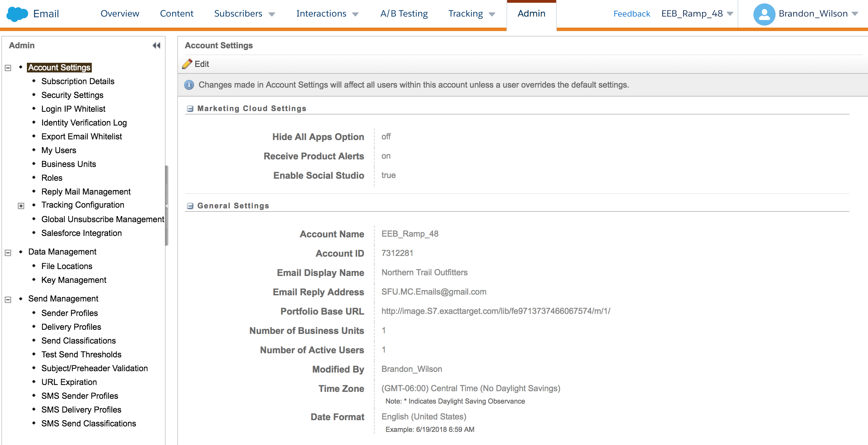The image size is (868, 445).
Task: Go to the Overview tab
Action: point(120,13)
